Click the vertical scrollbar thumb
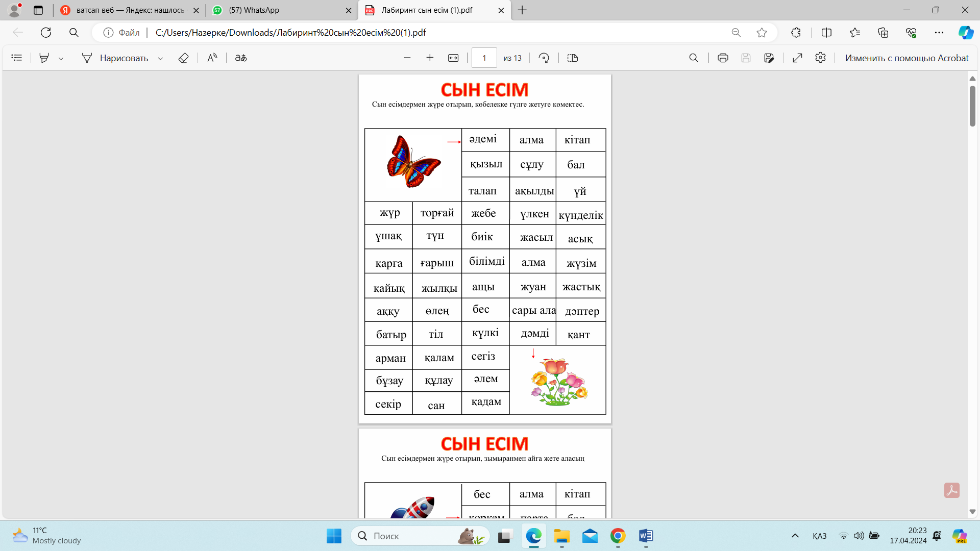 click(x=972, y=106)
